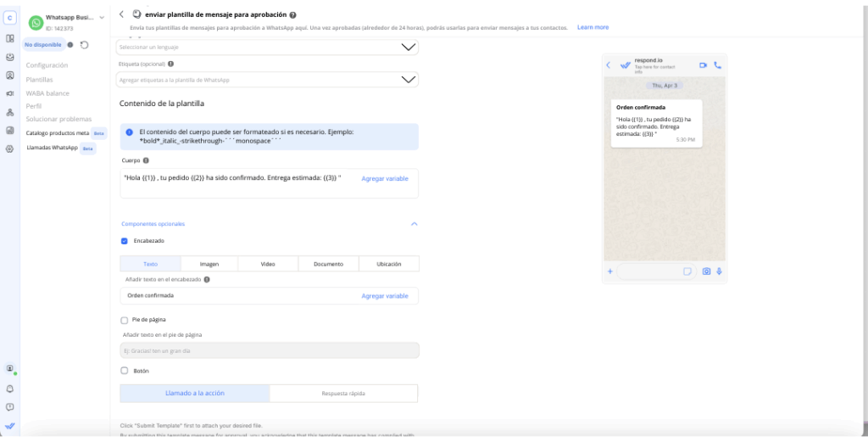Click the 'No disponible' status badge

[x=44, y=45]
